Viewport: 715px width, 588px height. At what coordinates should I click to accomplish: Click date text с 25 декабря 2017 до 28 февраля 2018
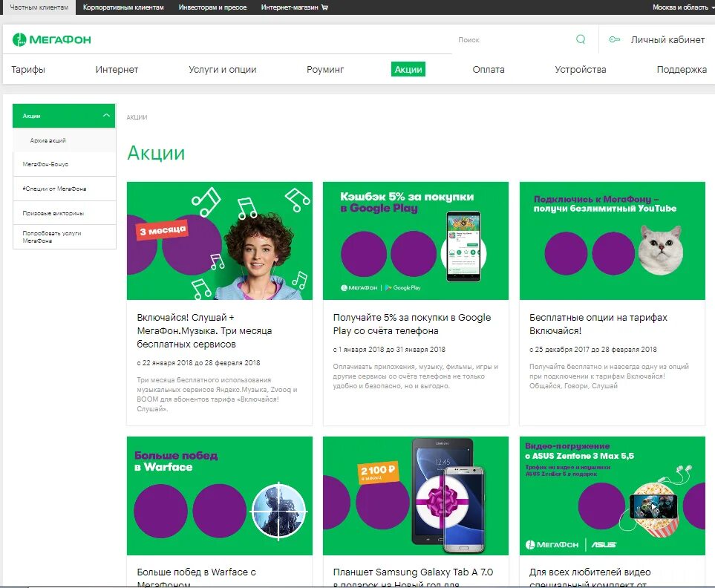[592, 350]
